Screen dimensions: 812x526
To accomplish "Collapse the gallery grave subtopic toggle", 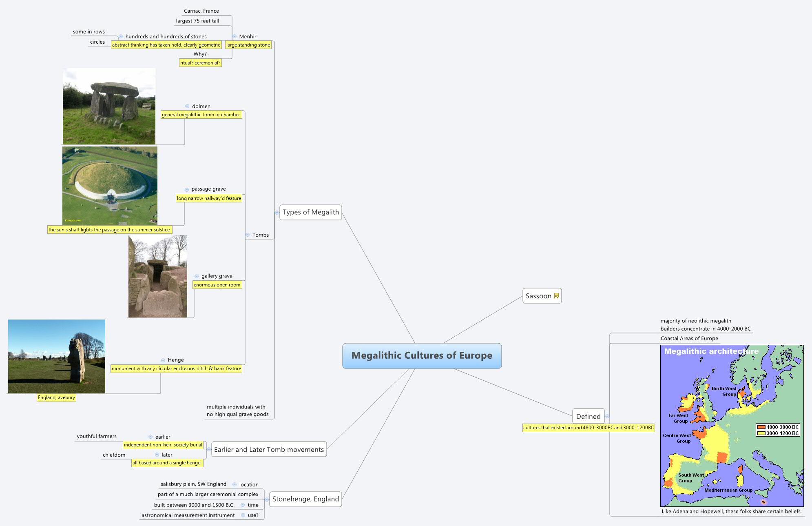I will pos(197,276).
